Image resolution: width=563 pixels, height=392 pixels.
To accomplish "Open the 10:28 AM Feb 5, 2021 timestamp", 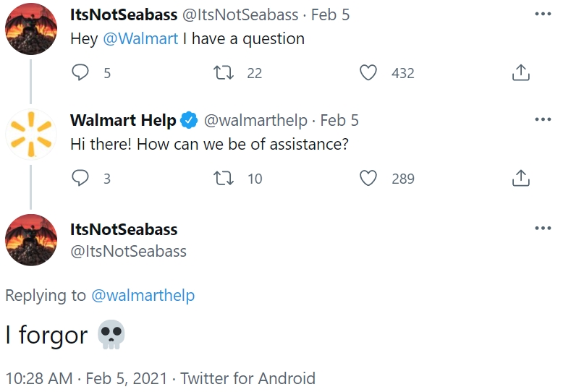I will pos(87,378).
